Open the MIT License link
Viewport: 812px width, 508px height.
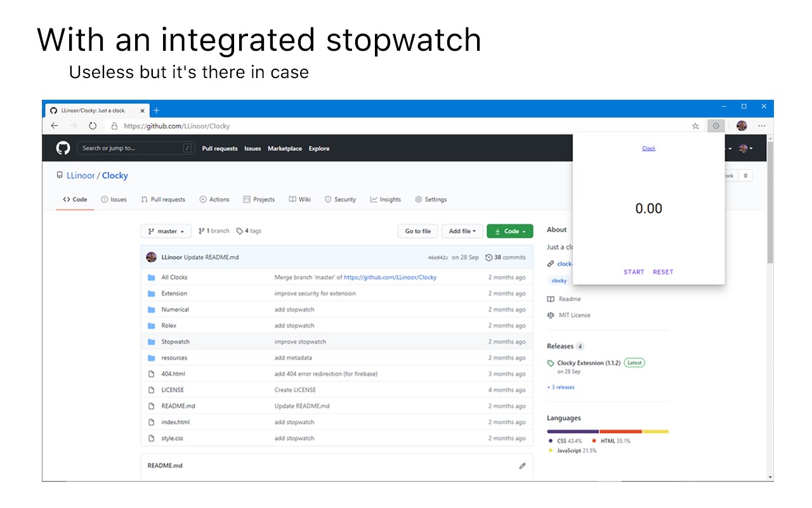pos(568,315)
